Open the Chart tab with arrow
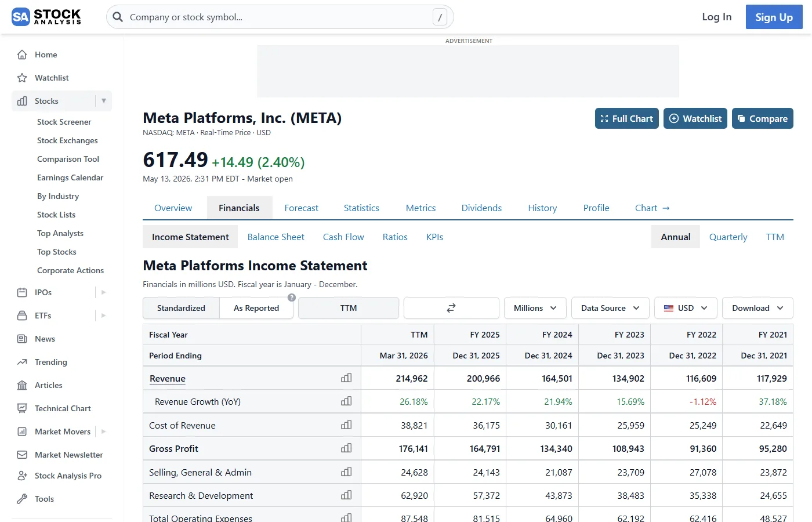The image size is (812, 522). coord(652,208)
